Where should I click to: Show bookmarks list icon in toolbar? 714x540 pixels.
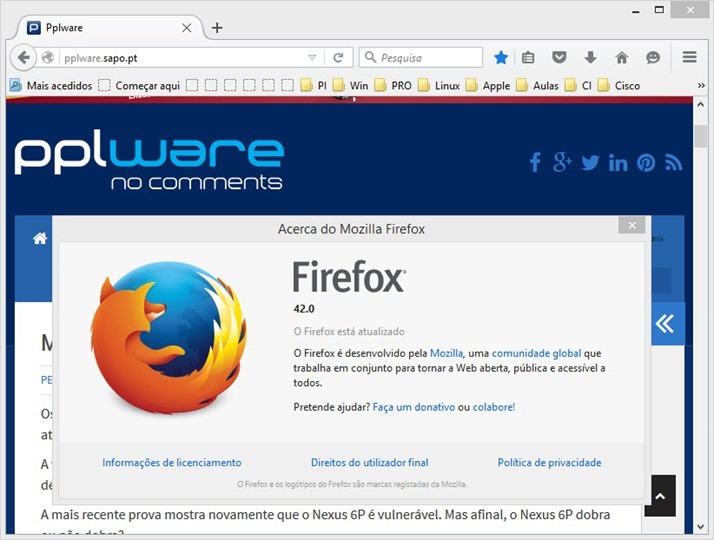[528, 58]
